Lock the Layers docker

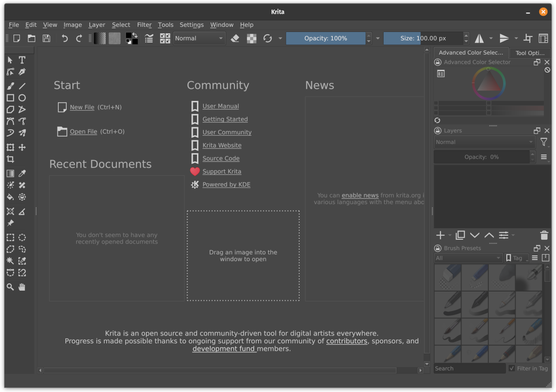point(437,131)
